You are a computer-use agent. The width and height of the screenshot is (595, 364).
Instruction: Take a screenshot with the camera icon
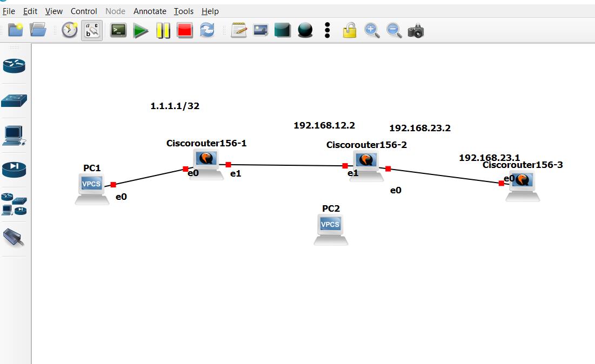pyautogui.click(x=416, y=31)
